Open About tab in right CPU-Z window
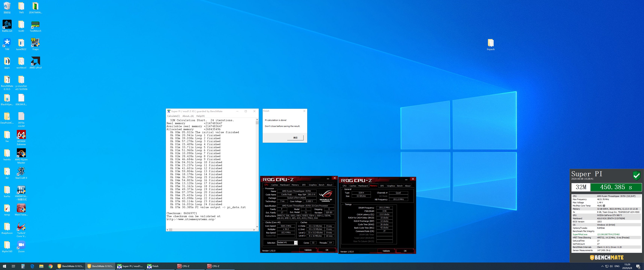This screenshot has width=644, height=270. [x=408, y=186]
